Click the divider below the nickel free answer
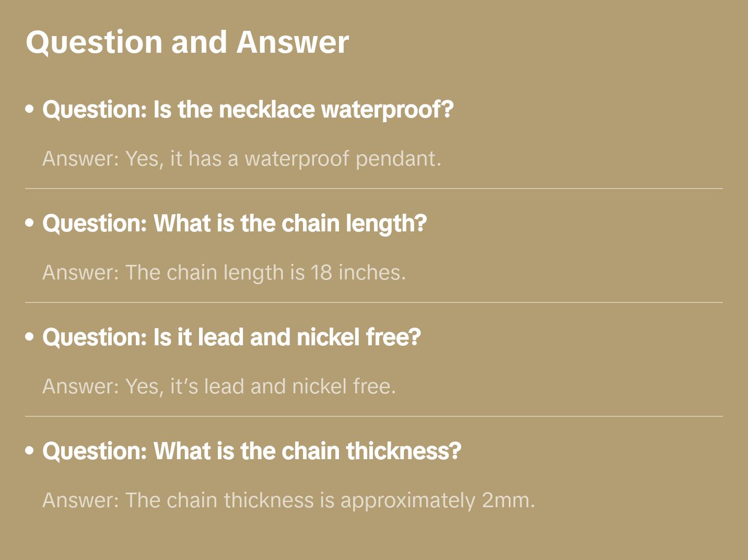This screenshot has height=560, width=748. (374, 416)
